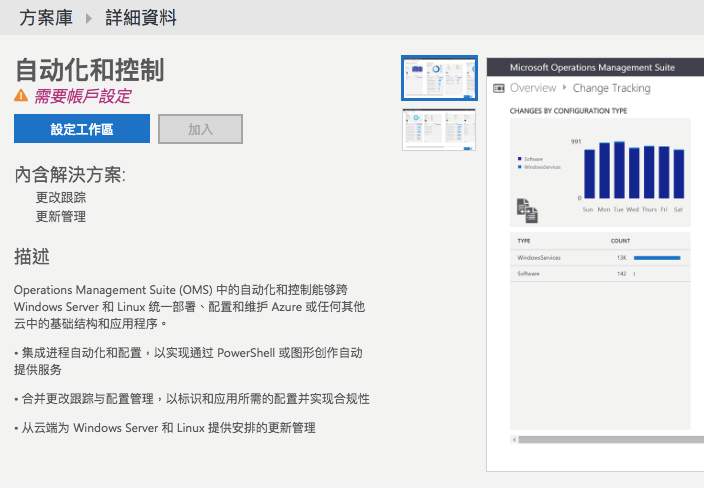Click the scrollbar's left arrow in the preview

pyautogui.click(x=514, y=440)
